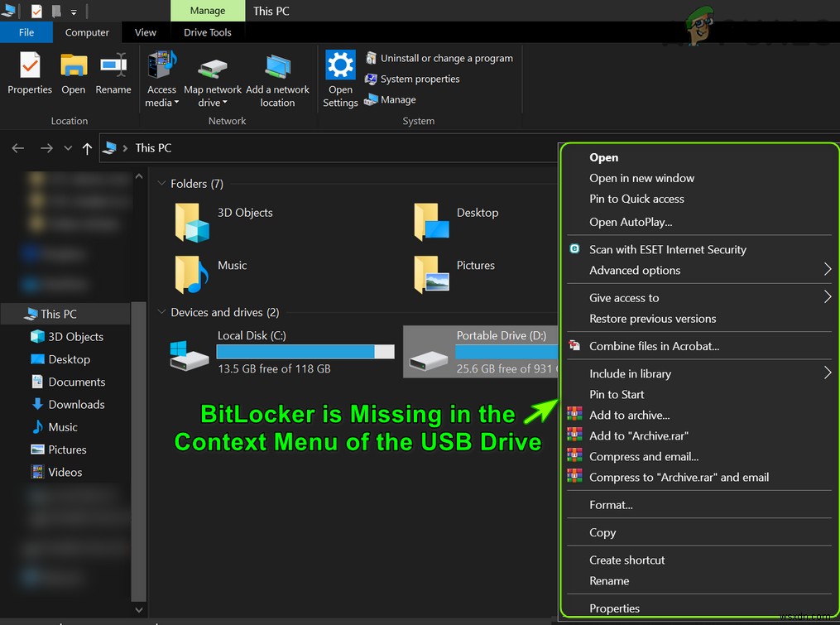The image size is (840, 625).
Task: Open the File menu
Action: pos(26,32)
